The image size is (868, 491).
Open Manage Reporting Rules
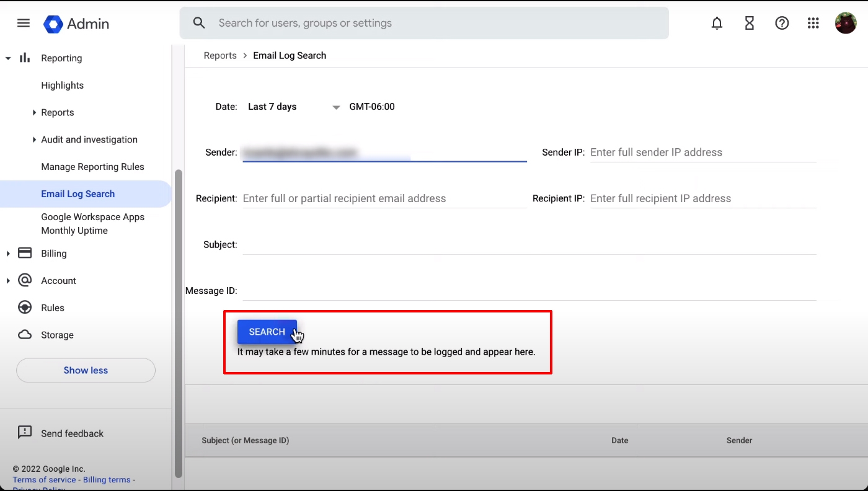pyautogui.click(x=92, y=167)
